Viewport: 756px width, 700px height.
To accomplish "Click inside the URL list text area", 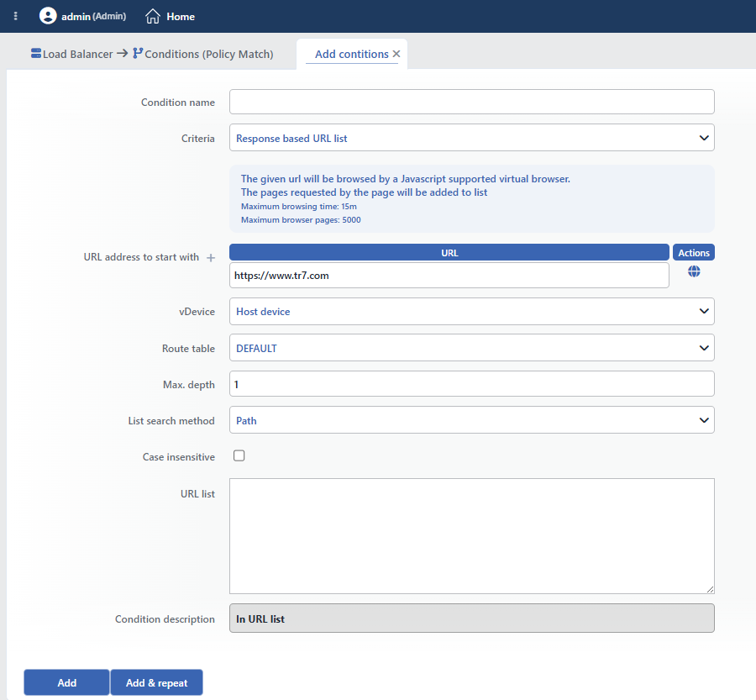I will [x=471, y=536].
